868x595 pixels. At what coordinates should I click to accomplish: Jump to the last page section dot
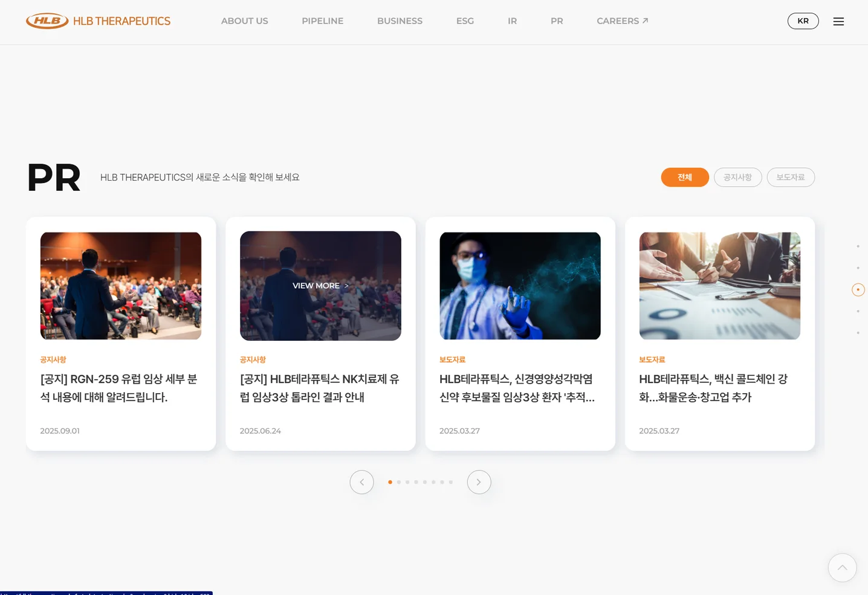pyautogui.click(x=858, y=333)
